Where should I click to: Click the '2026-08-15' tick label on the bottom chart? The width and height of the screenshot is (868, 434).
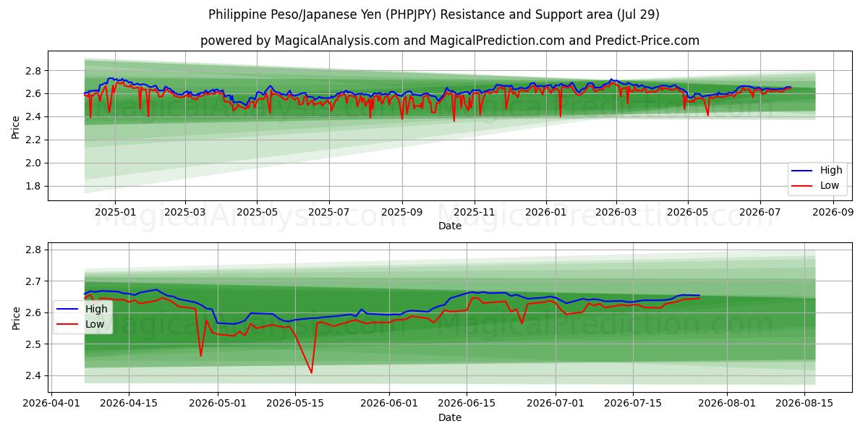(804, 404)
